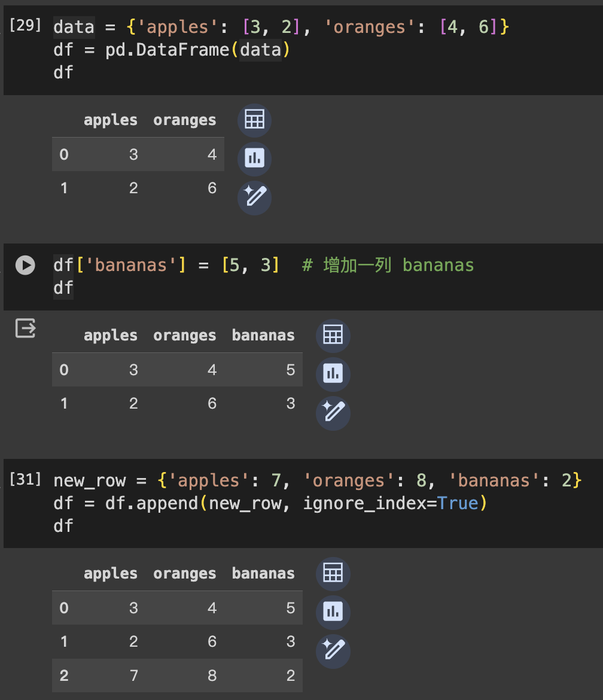Image resolution: width=603 pixels, height=700 pixels.
Task: Click execution count [31] of append cell
Action: (x=26, y=479)
